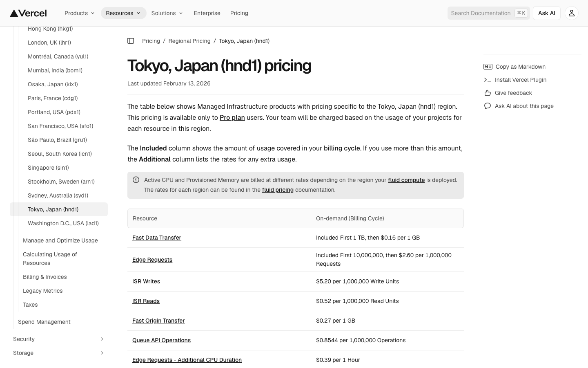Open the Fast Origin Transfer link
The image size is (588, 368).
pos(158,321)
